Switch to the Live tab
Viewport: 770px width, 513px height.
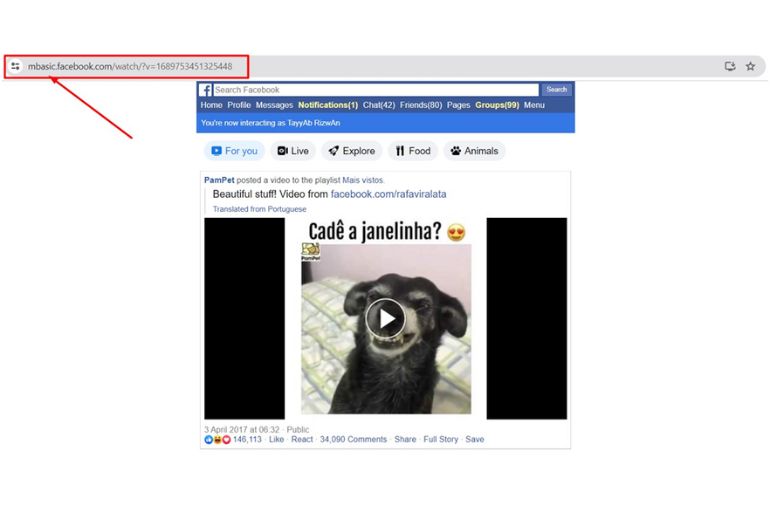(293, 151)
